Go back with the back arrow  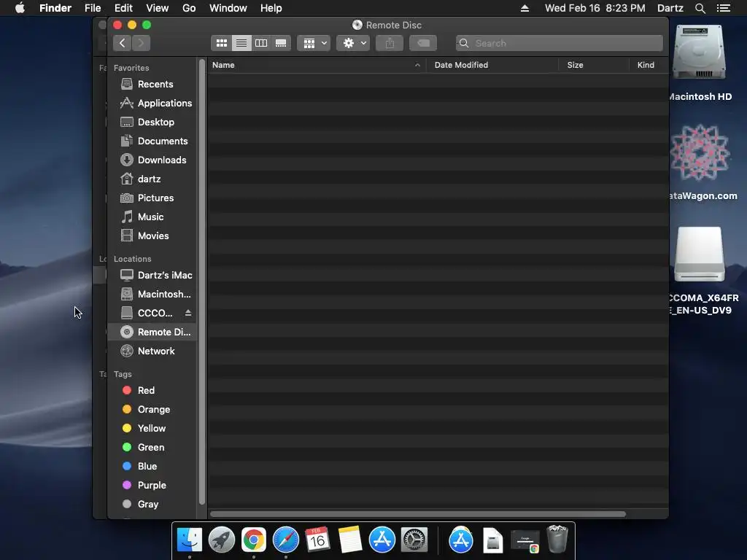coord(123,43)
